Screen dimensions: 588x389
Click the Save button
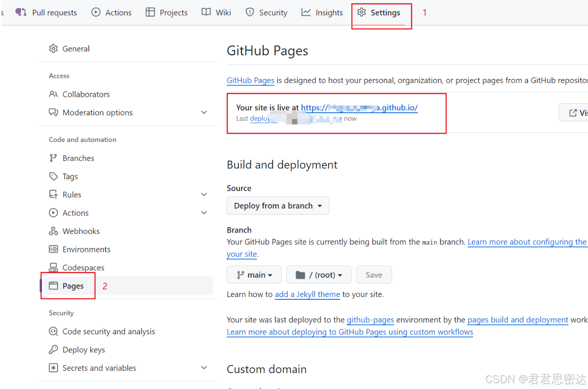pos(374,275)
